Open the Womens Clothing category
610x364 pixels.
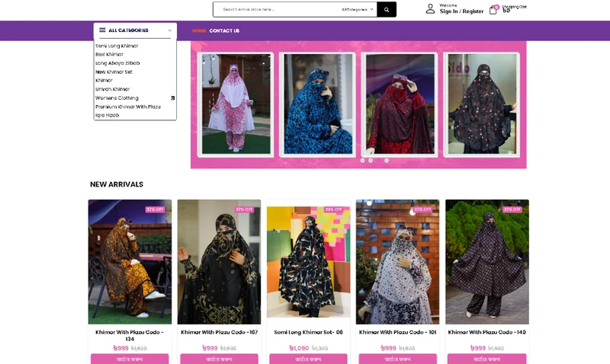[x=117, y=98]
